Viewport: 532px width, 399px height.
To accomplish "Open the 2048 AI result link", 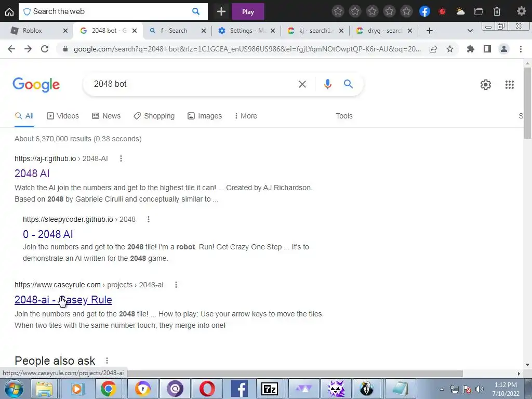I will point(32,174).
